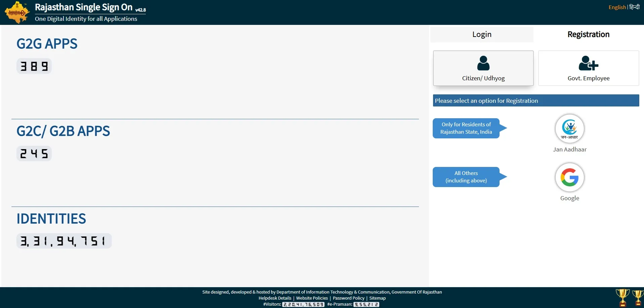
Task: Click the rightmost trophy icon in footer
Action: click(638, 298)
